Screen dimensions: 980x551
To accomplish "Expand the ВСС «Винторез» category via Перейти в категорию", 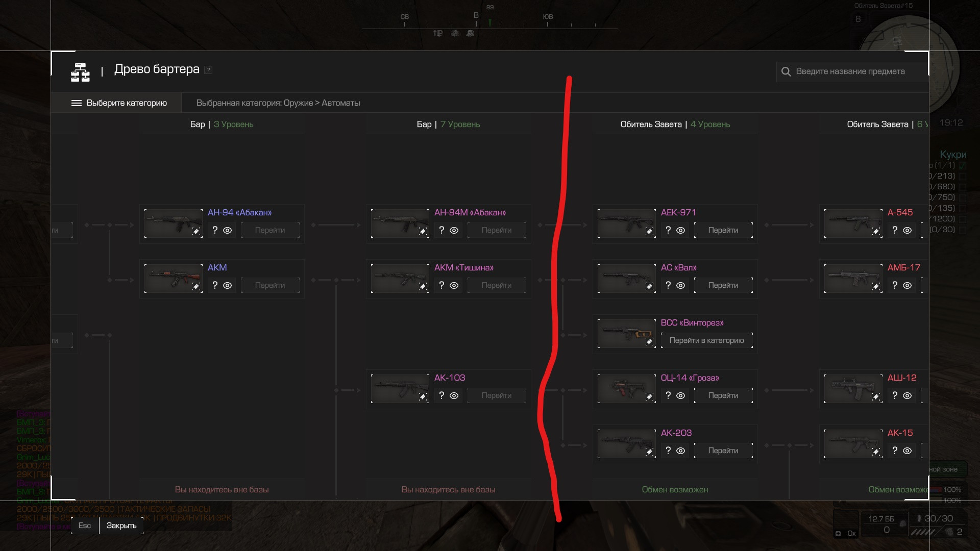I will pos(706,340).
